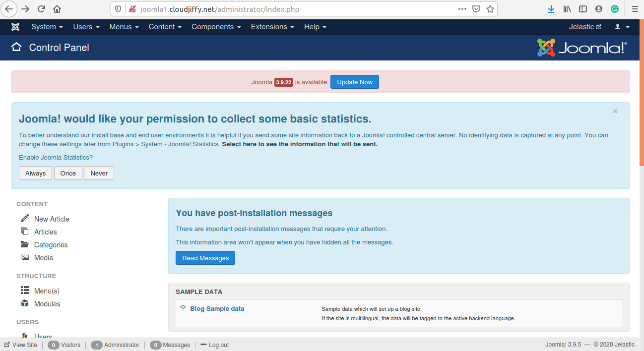This screenshot has width=644, height=351.
Task: Click the Control Panel home icon
Action: point(16,47)
